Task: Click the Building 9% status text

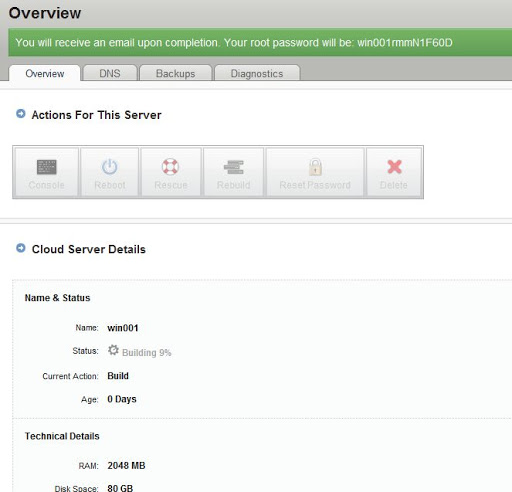Action: coord(147,353)
